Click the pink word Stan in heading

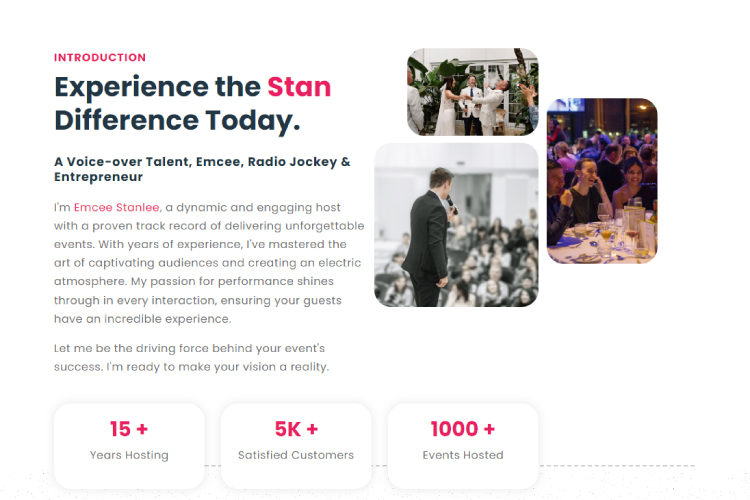pos(299,86)
